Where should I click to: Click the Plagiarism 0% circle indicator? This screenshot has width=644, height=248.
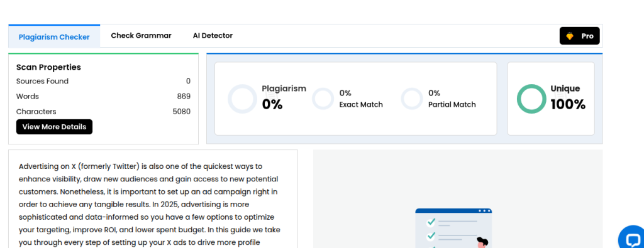point(242,99)
